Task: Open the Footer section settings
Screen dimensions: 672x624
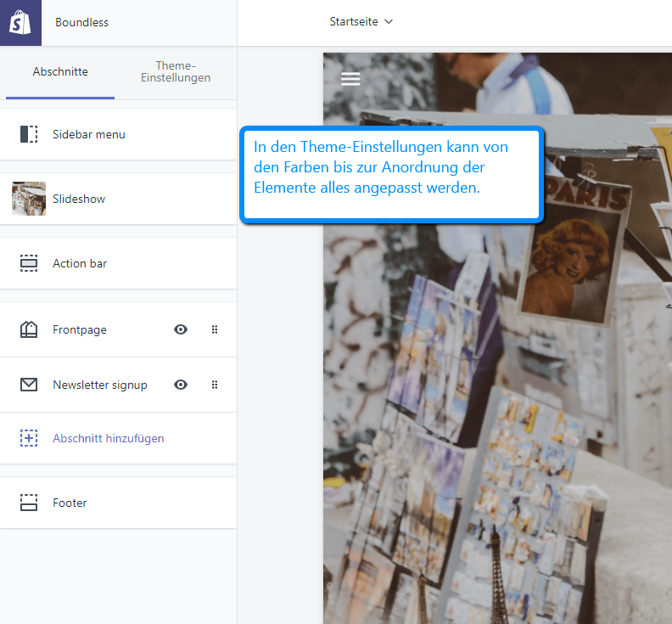Action: point(118,503)
